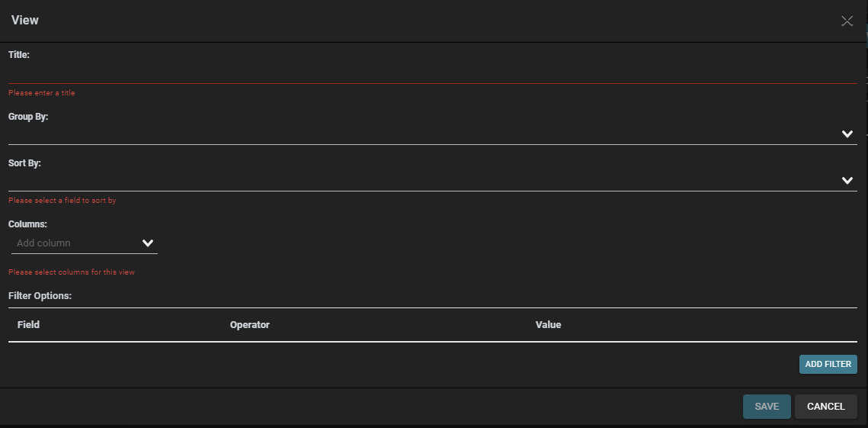Click the Operator column header

click(250, 324)
